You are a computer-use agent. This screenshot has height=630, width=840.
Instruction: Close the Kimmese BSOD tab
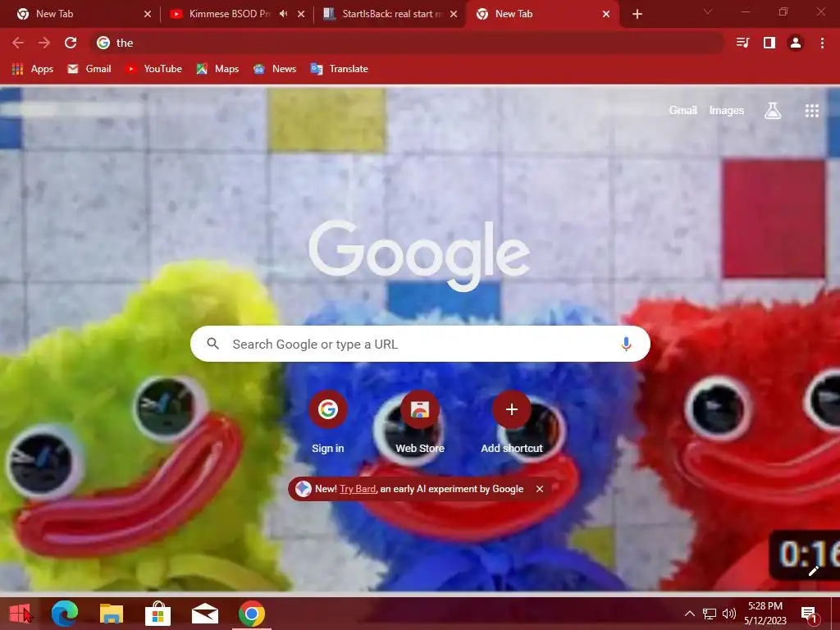(x=301, y=14)
